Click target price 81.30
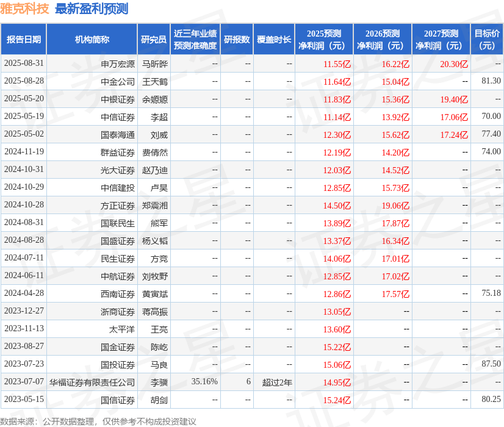This screenshot has height=427, width=504. [x=491, y=81]
